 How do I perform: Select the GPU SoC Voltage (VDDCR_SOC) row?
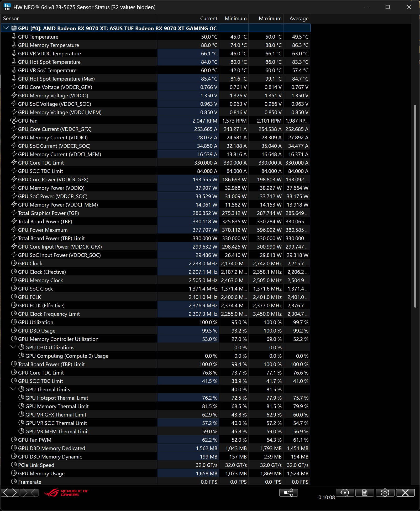click(155, 104)
